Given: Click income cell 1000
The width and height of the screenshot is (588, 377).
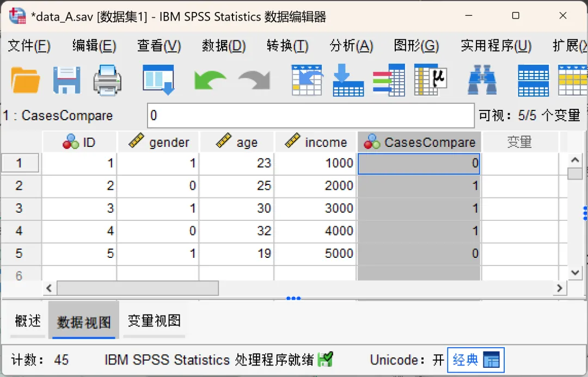Looking at the screenshot, I should (x=315, y=163).
